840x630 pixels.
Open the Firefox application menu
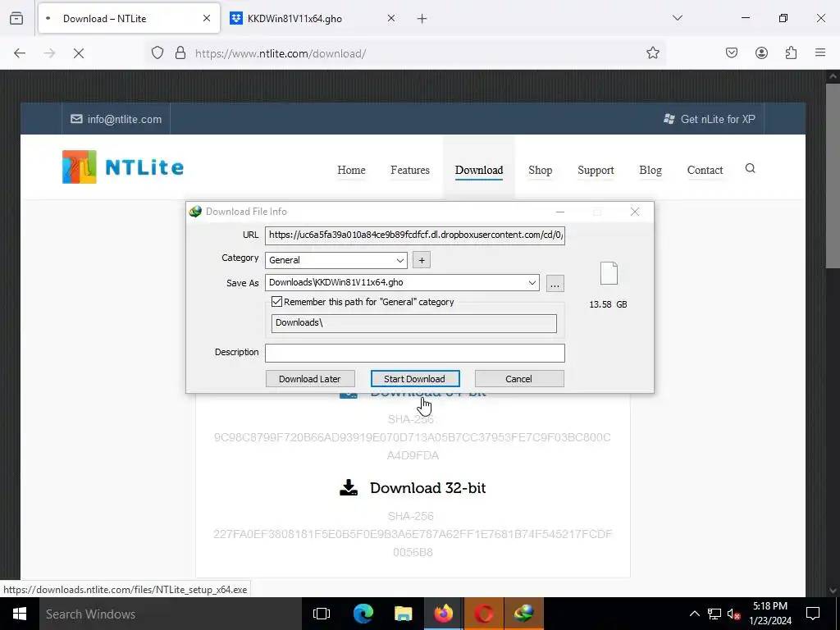pos(820,53)
